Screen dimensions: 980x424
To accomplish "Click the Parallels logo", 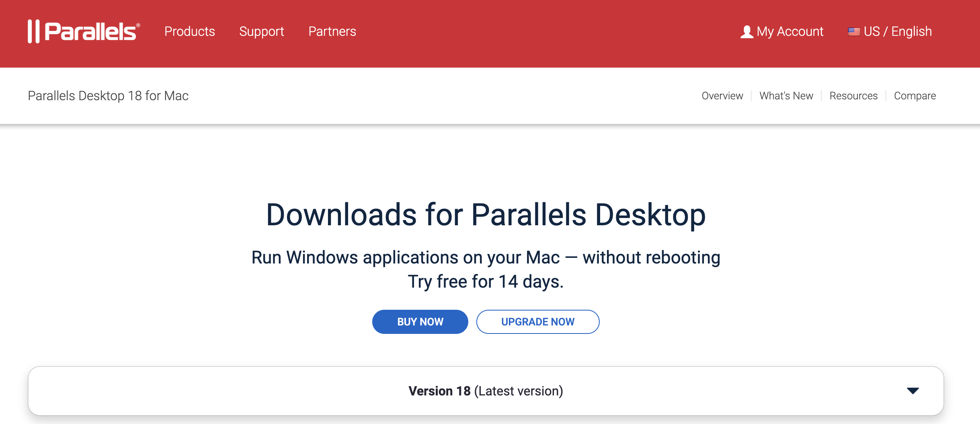I will [x=84, y=31].
